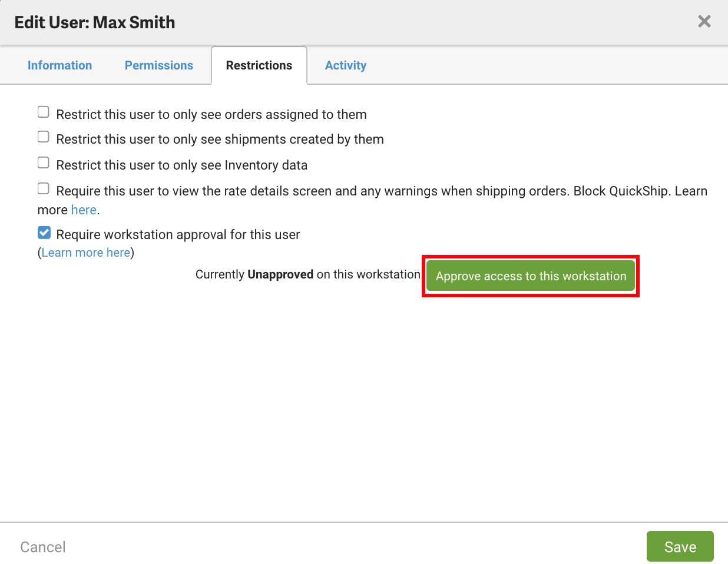The width and height of the screenshot is (728, 564).
Task: Click the 'Block QuickShip' sentence text
Action: click(x=620, y=191)
